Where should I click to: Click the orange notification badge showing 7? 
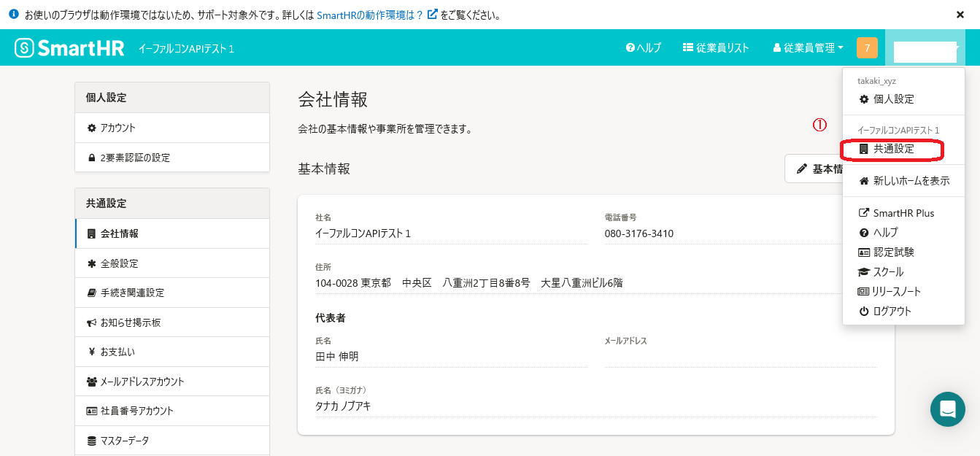[x=867, y=48]
